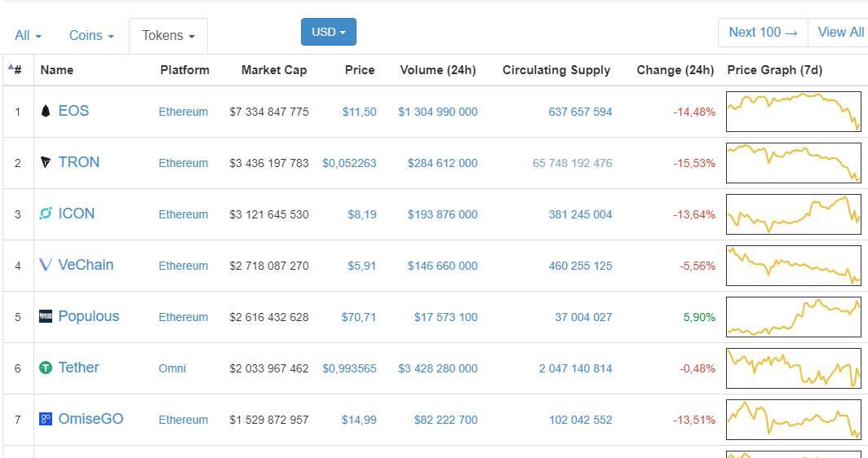Click the EOS coin logo icon
Viewport: 868px width, 458px height.
pos(46,112)
